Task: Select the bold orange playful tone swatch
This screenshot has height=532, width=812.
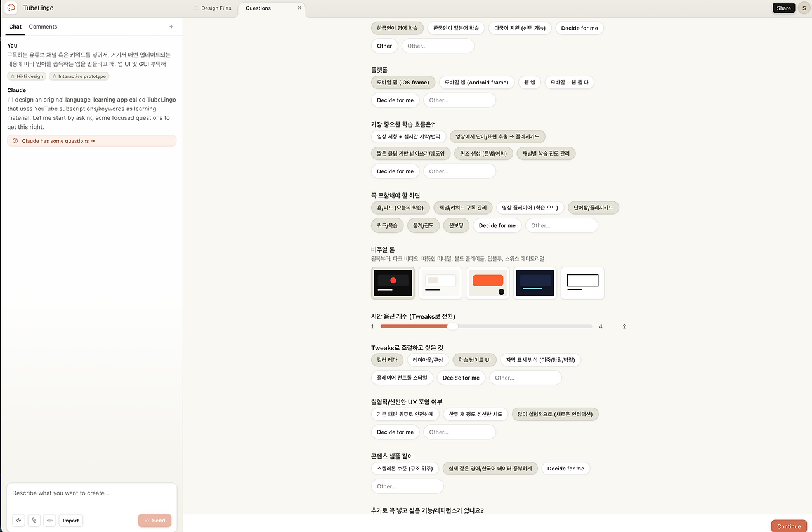Action: [488, 283]
